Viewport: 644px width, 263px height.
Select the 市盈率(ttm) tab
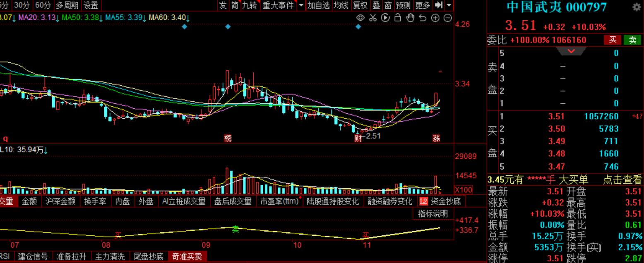coord(279,201)
